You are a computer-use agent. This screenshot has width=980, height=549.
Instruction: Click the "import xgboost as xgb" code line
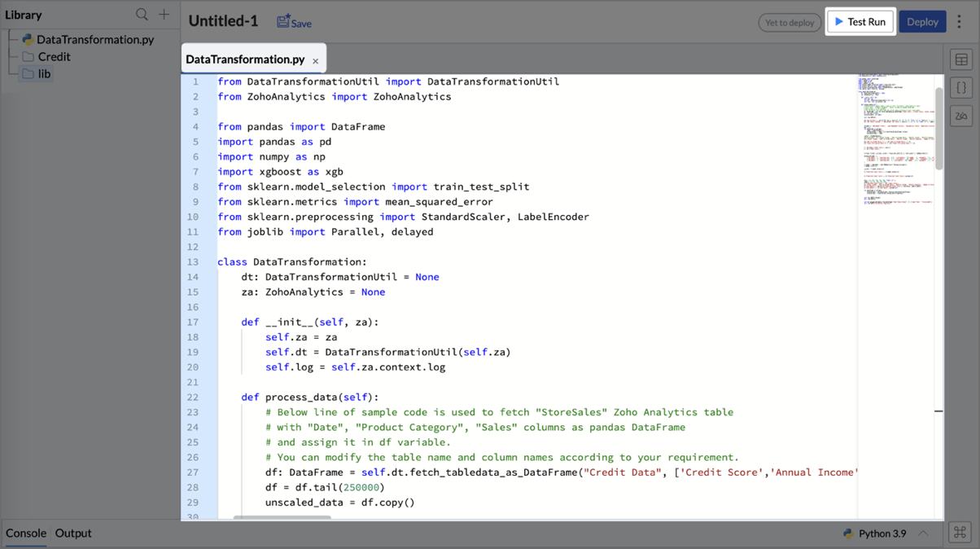(x=280, y=172)
